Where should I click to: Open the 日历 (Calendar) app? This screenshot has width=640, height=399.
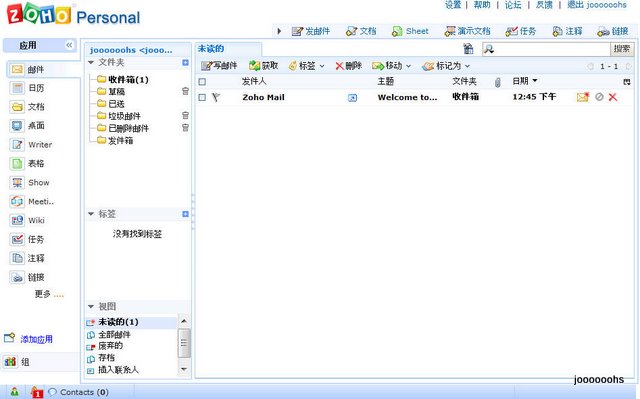pos(28,88)
